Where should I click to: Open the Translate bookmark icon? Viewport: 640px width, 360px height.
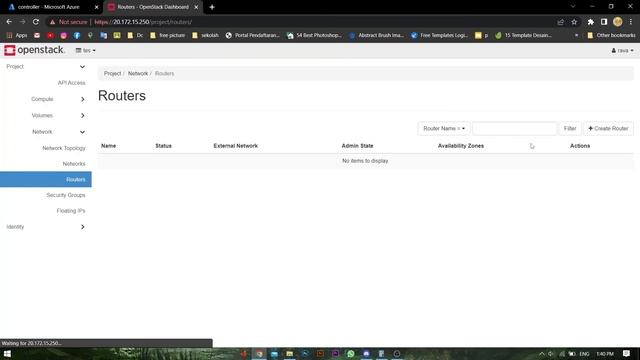(x=104, y=36)
